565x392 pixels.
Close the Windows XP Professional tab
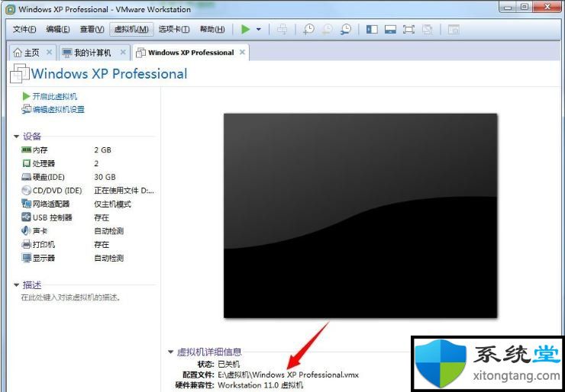point(242,52)
